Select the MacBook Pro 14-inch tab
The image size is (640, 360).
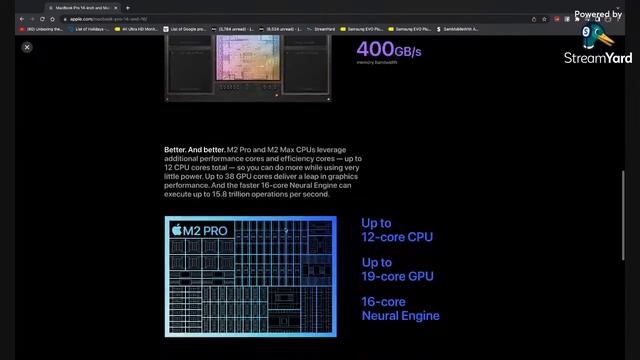(x=83, y=8)
